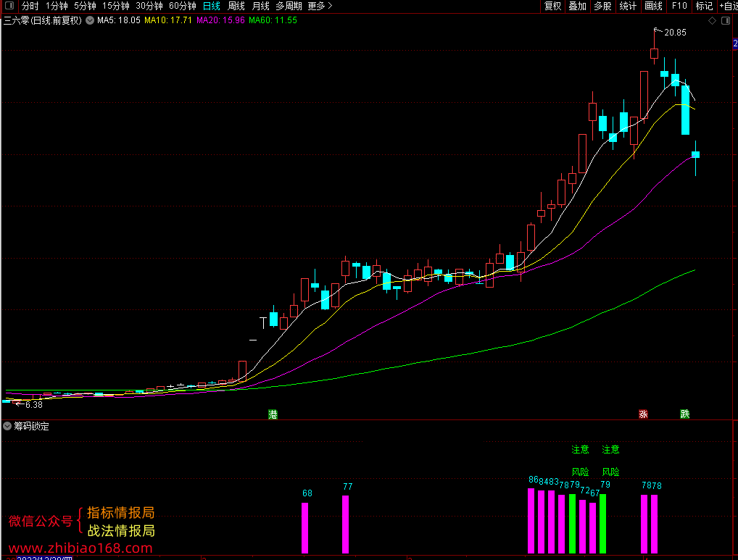
Task: Open the F10 company info
Action: pyautogui.click(x=679, y=6)
